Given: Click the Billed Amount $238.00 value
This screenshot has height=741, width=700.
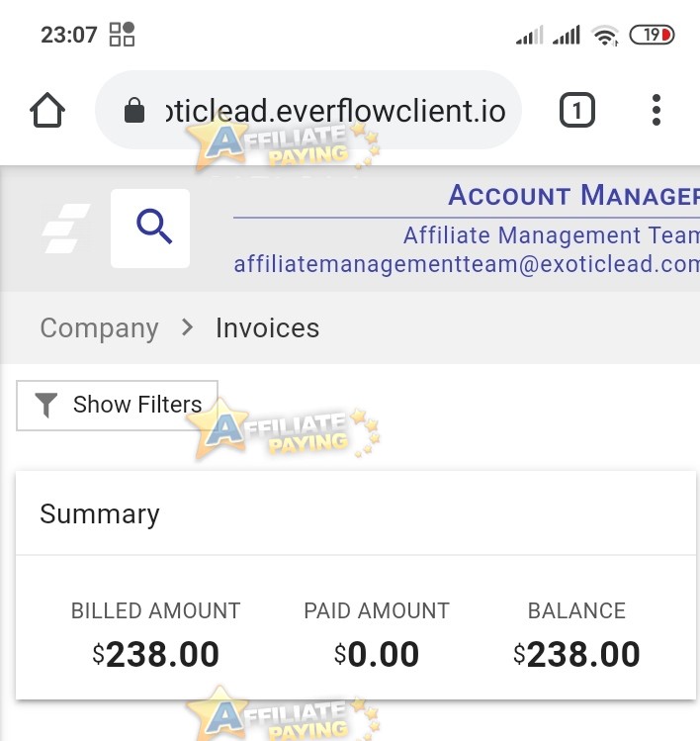Looking at the screenshot, I should tap(156, 655).
